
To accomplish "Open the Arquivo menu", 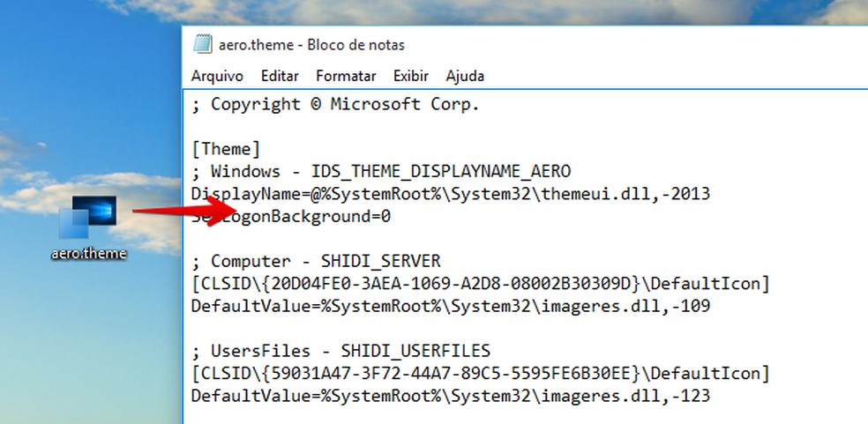I will coord(217,76).
